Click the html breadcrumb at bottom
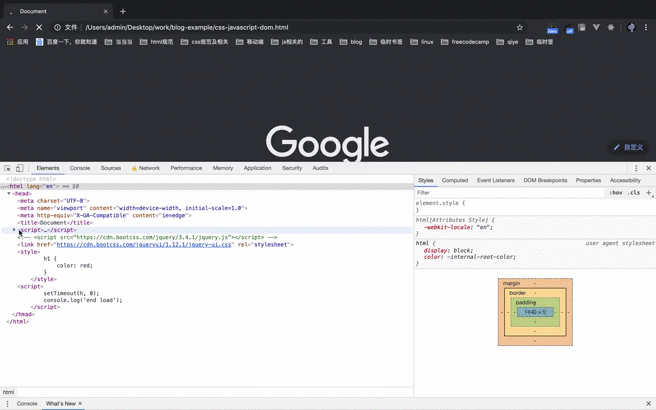The height and width of the screenshot is (410, 656). coord(8,392)
